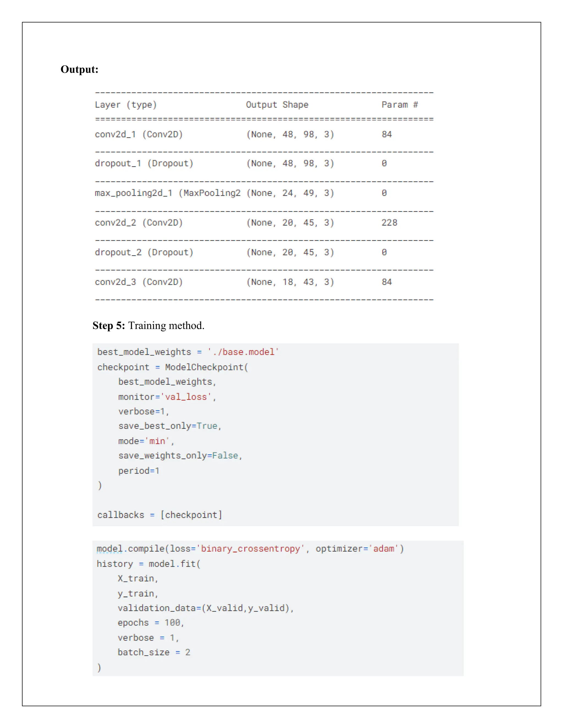
Task: Click the 'Output Shape' column header
Action: pyautogui.click(x=277, y=105)
